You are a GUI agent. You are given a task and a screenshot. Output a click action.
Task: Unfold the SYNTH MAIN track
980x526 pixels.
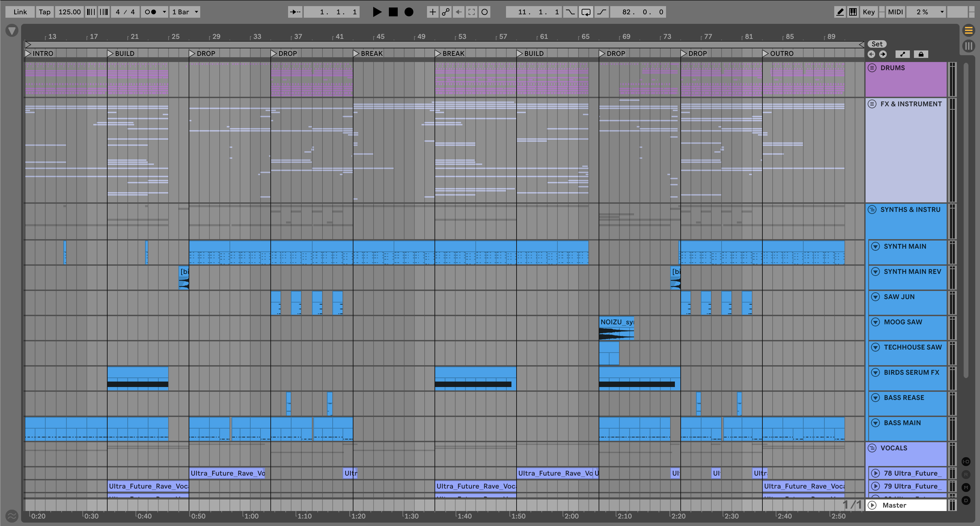coord(875,246)
